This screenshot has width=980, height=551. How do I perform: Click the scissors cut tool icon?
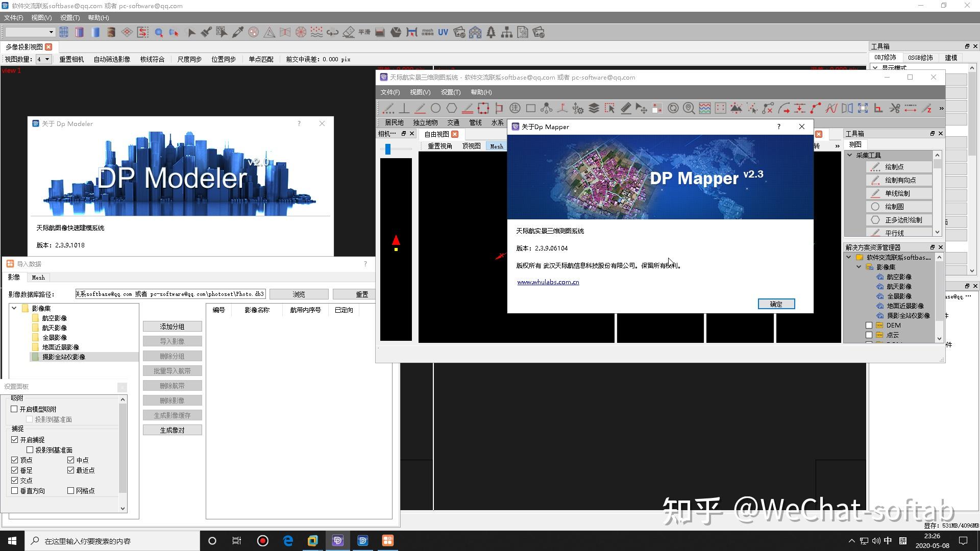894,108
